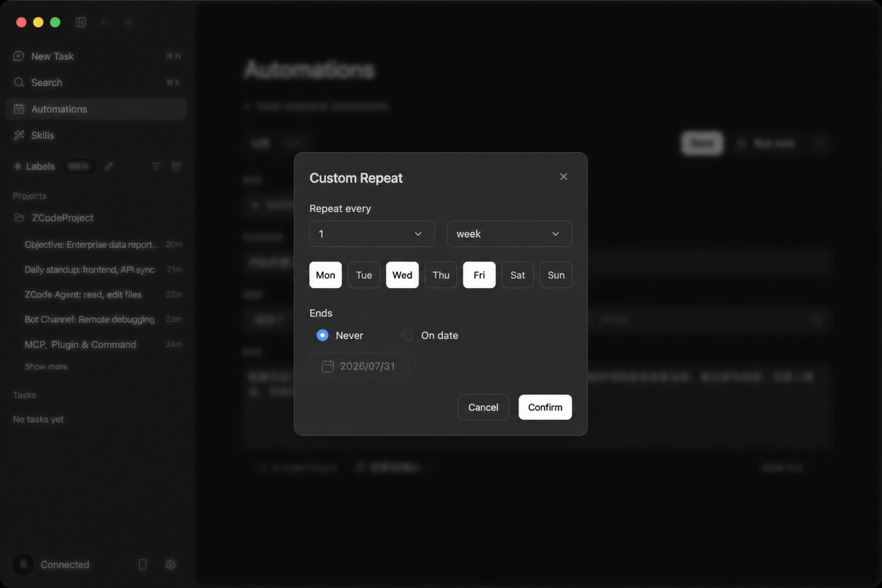
Task: Open MCP, Plugin & Command task
Action: (x=96, y=345)
